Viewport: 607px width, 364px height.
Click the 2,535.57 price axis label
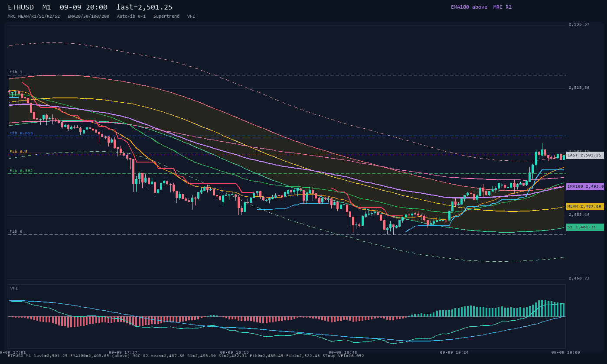pos(579,24)
